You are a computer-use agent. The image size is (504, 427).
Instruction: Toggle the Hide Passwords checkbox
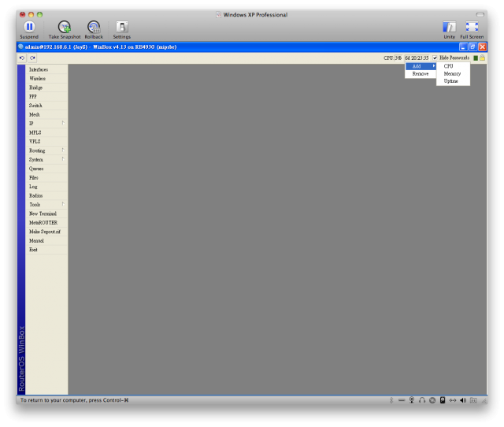435,58
